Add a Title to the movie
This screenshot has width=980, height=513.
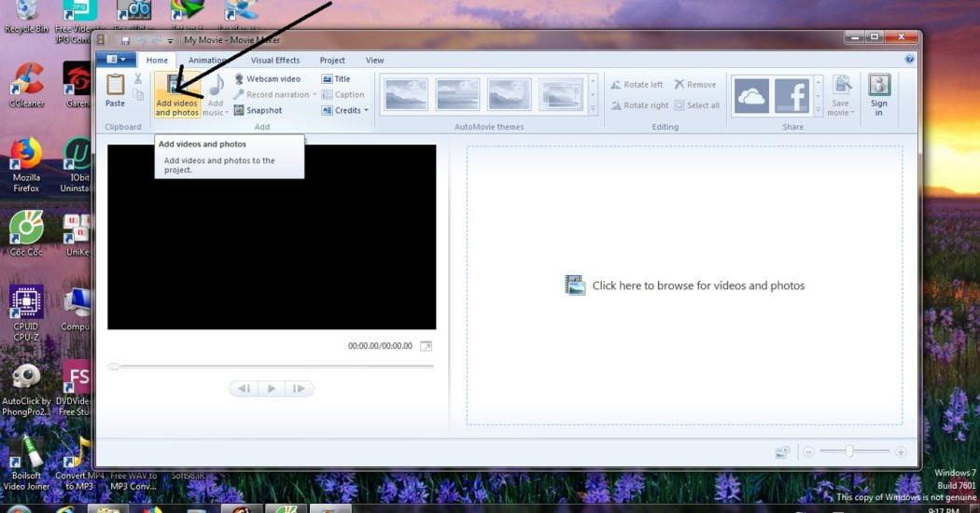[336, 78]
